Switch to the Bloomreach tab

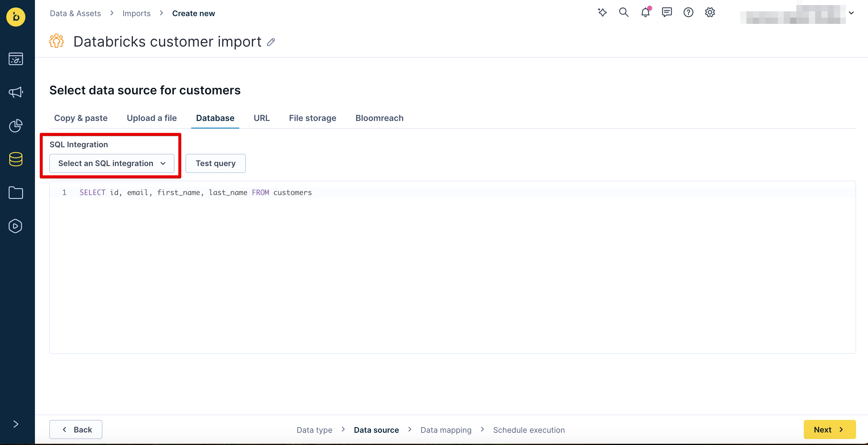379,118
